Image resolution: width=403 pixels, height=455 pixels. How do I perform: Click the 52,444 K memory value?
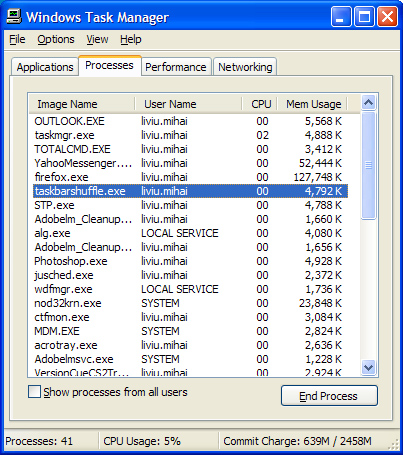click(x=320, y=163)
